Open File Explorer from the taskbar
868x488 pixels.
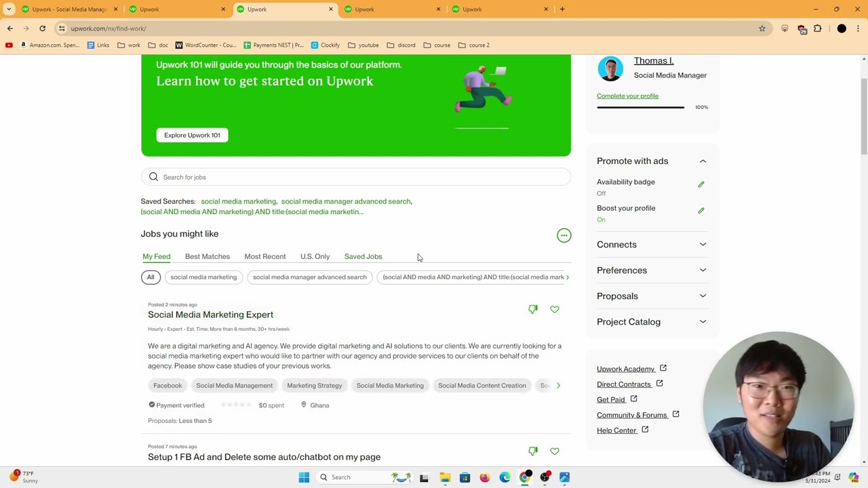[445, 477]
